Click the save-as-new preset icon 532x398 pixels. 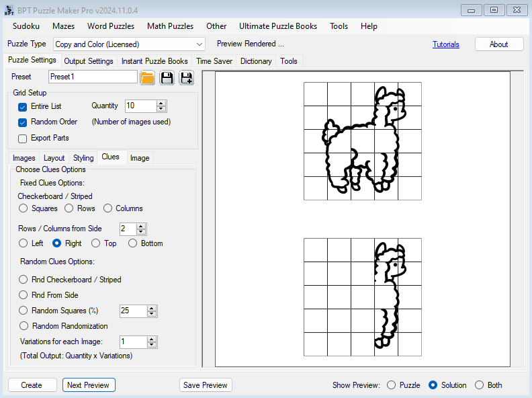pyautogui.click(x=186, y=77)
